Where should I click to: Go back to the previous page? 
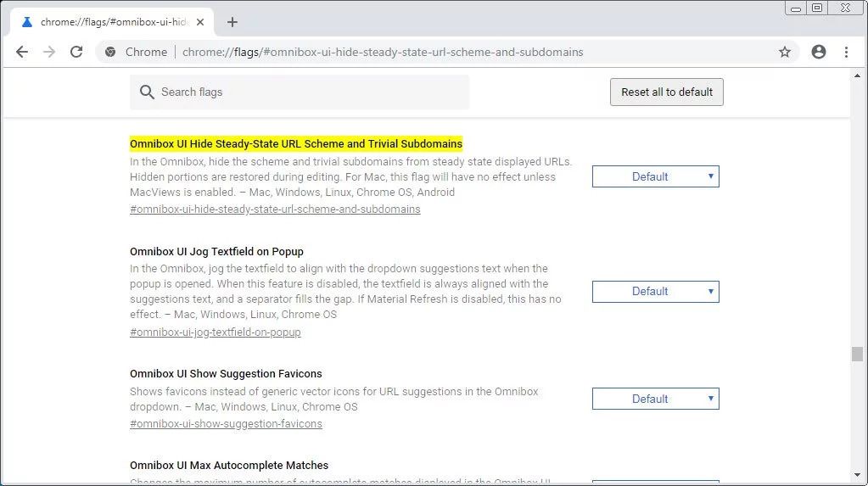pyautogui.click(x=21, y=52)
